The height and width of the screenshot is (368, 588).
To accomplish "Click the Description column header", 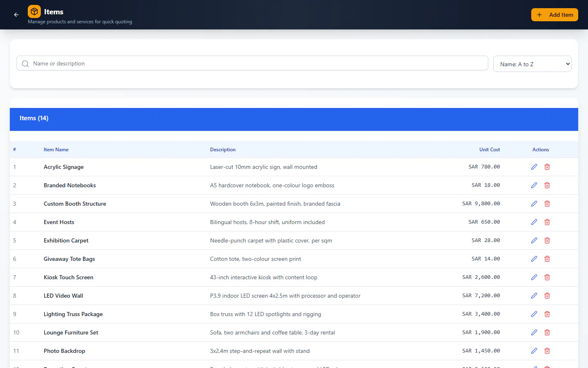I will [223, 150].
